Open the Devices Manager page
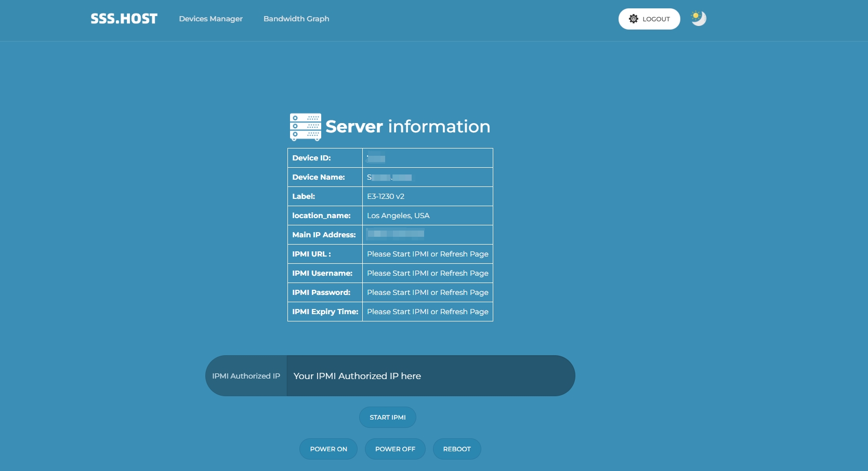The height and width of the screenshot is (471, 868). click(x=211, y=19)
